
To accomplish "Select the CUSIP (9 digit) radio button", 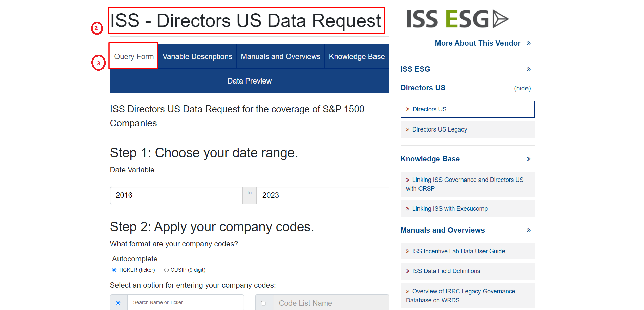I will (166, 270).
